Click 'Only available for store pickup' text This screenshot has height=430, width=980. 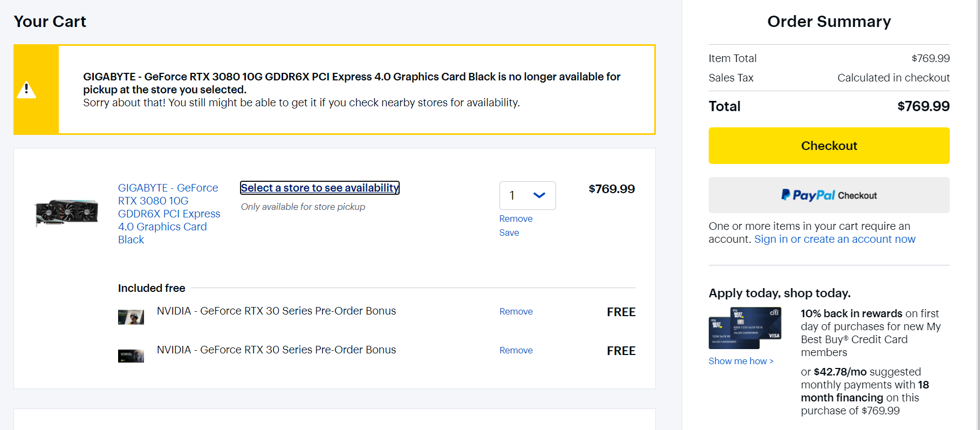click(303, 207)
